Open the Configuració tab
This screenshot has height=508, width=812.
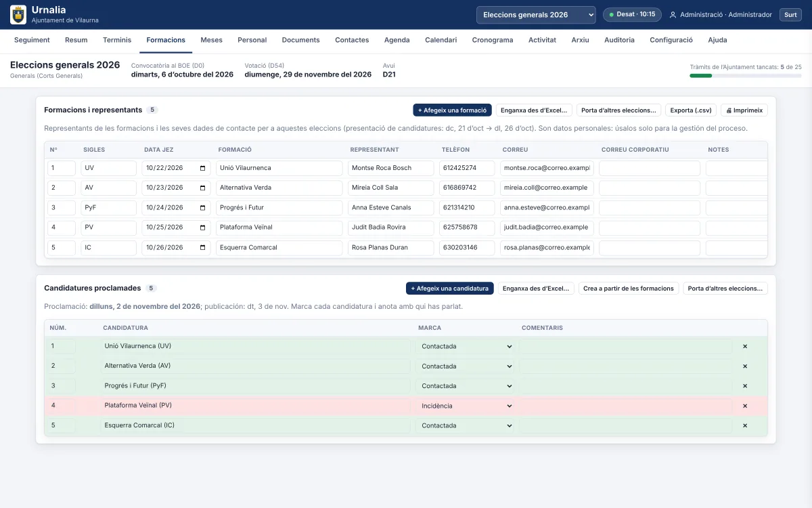[671, 40]
